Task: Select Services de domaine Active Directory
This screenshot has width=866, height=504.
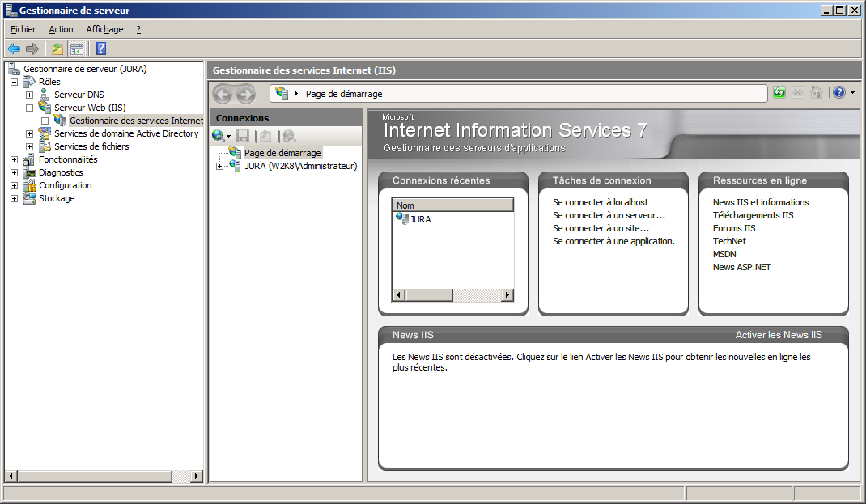Action: (126, 133)
